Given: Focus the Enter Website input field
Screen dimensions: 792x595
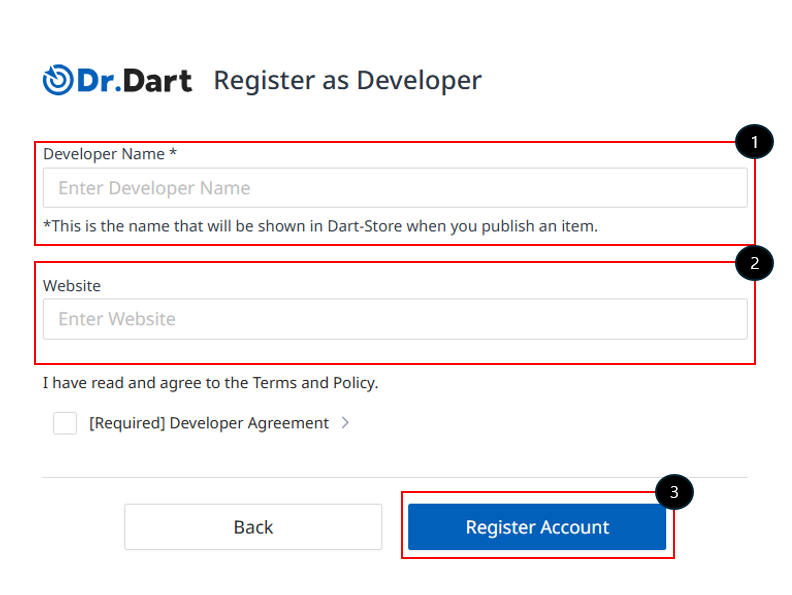Looking at the screenshot, I should coord(394,319).
